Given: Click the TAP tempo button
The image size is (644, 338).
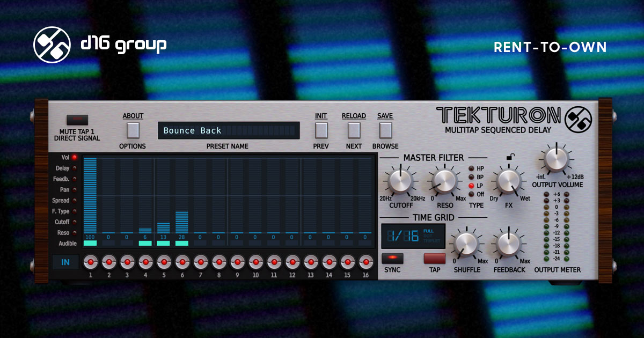Looking at the screenshot, I should pyautogui.click(x=435, y=258).
